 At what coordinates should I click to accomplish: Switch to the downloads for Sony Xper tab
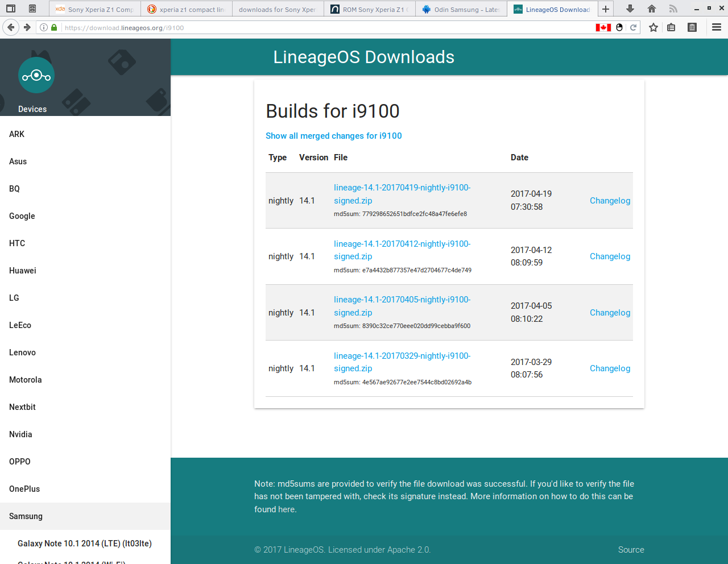point(278,9)
